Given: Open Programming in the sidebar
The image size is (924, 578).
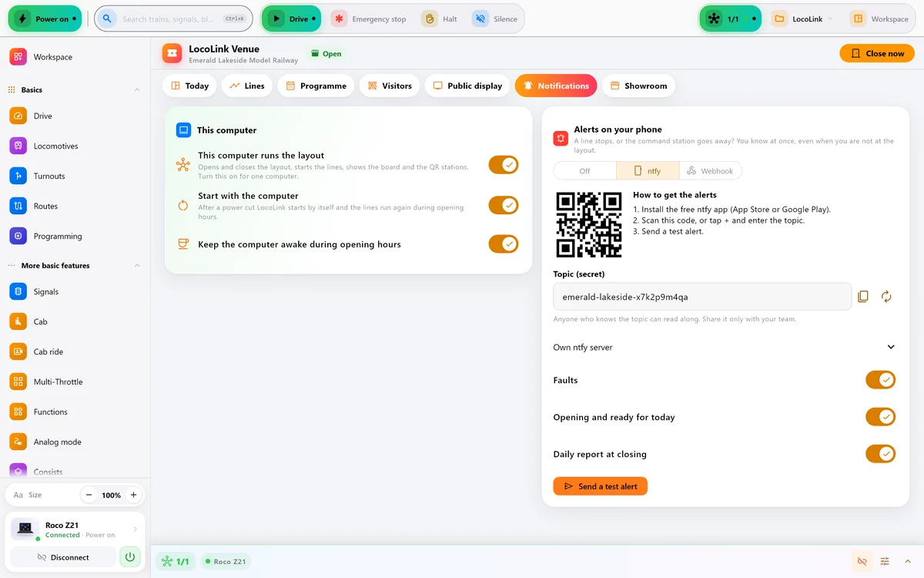Looking at the screenshot, I should pos(75,236).
